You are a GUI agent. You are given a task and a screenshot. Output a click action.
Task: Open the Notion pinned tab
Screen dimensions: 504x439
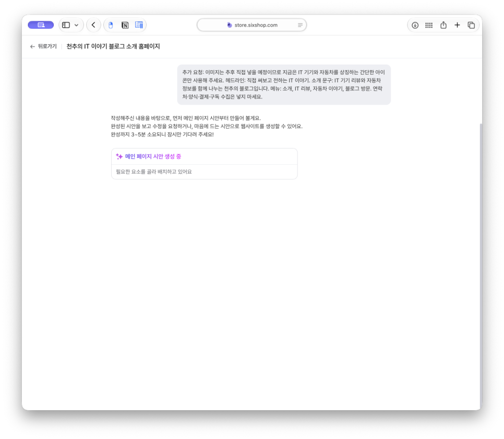pos(125,25)
